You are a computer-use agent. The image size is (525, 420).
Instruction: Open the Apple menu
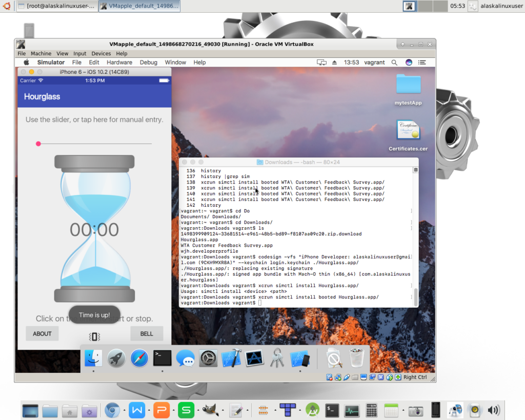click(27, 63)
